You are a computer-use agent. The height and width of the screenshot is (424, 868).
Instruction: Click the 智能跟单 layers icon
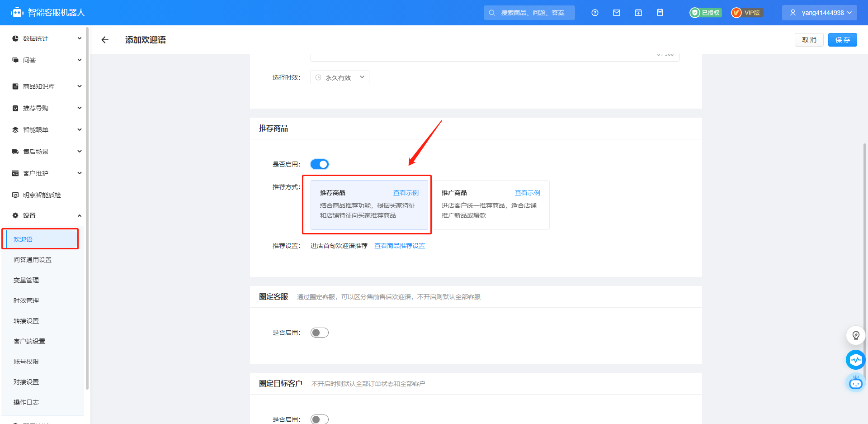pyautogui.click(x=15, y=130)
